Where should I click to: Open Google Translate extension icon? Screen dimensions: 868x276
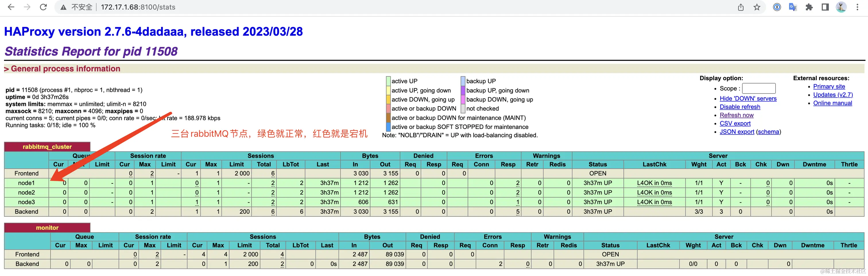793,7
